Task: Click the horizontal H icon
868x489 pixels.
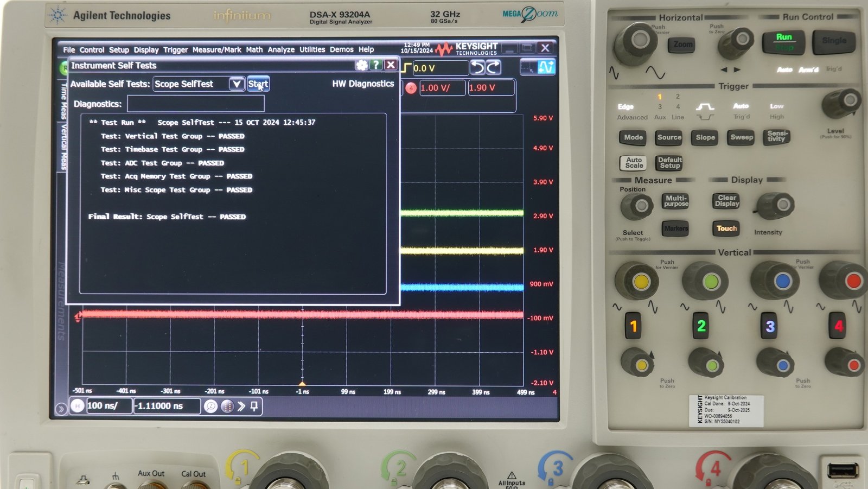Action: 78,405
